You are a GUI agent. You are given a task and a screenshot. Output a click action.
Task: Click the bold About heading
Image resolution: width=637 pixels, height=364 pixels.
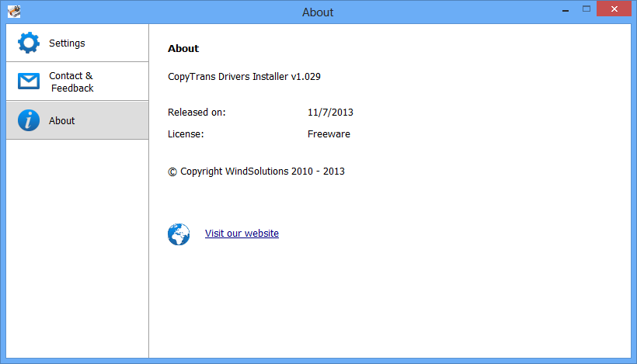pos(183,48)
